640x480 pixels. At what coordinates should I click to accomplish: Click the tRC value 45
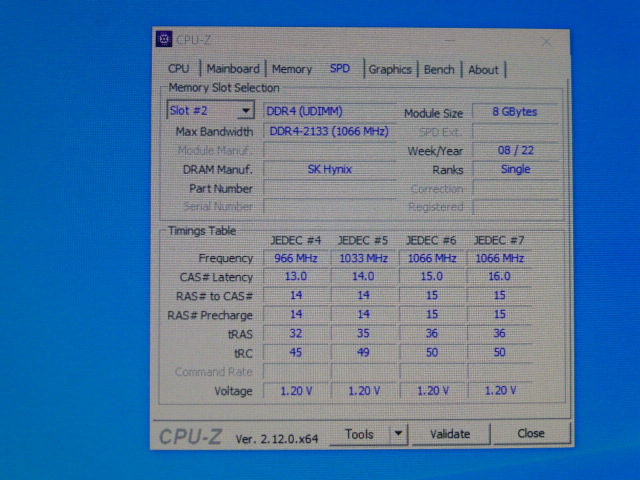[x=296, y=352]
